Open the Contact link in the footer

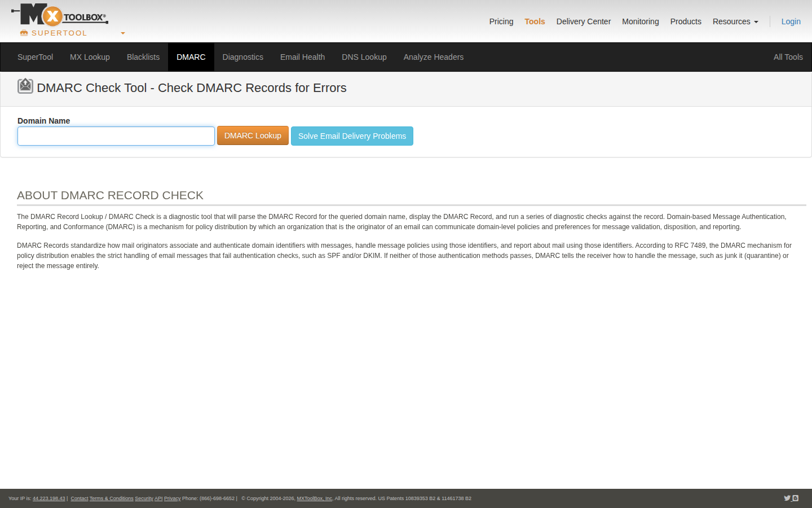tap(80, 498)
